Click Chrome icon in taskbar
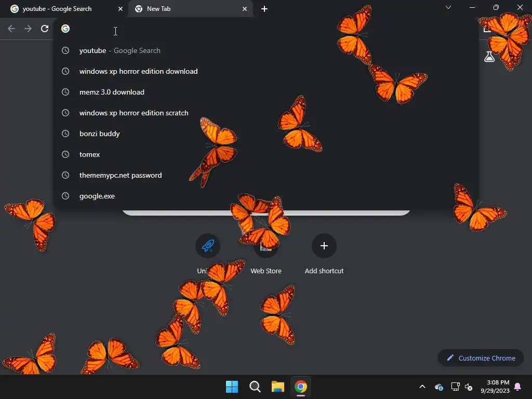The width and height of the screenshot is (532, 399). click(x=301, y=387)
